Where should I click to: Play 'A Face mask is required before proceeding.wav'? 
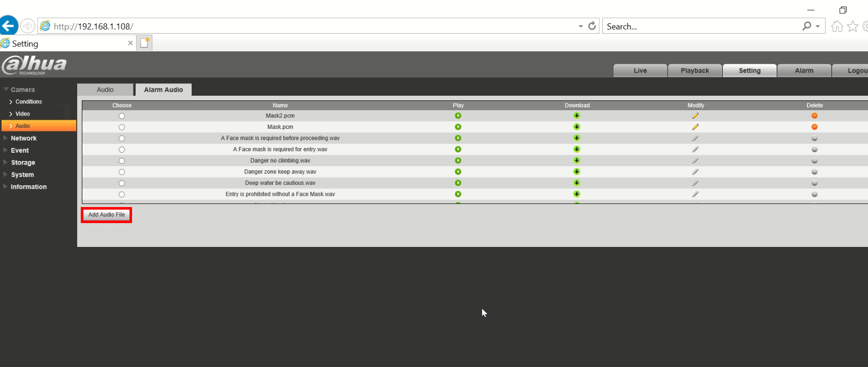click(x=458, y=138)
